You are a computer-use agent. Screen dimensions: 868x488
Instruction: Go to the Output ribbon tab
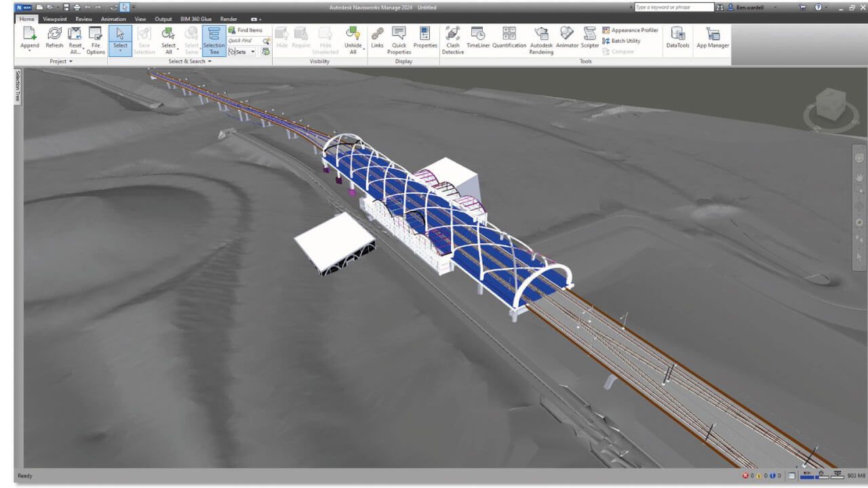click(x=163, y=19)
